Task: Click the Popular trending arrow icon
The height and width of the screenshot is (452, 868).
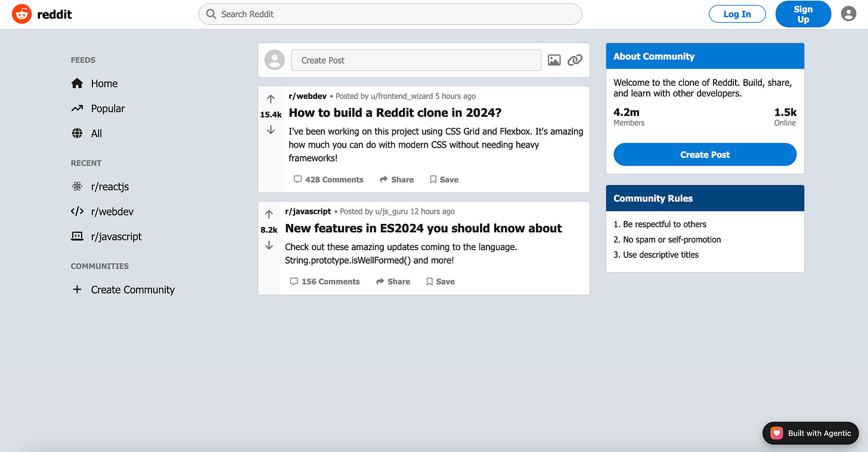Action: pyautogui.click(x=77, y=108)
